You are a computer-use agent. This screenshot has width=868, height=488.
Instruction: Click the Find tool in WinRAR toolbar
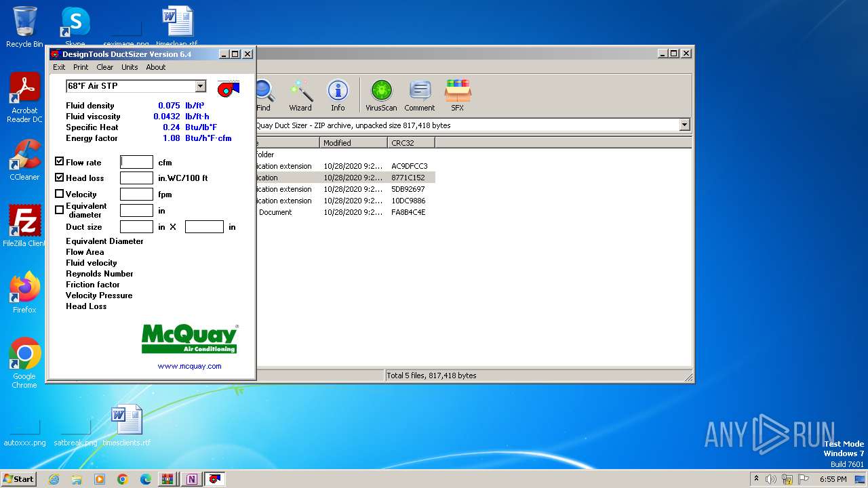264,96
